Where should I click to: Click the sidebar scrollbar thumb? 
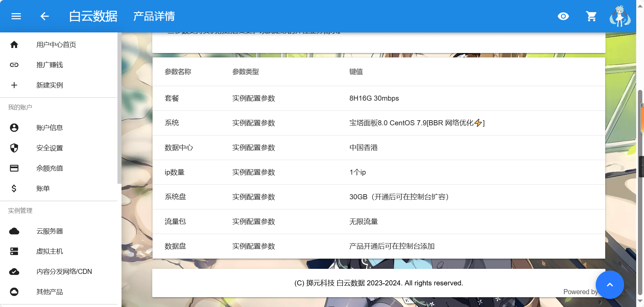[119, 108]
